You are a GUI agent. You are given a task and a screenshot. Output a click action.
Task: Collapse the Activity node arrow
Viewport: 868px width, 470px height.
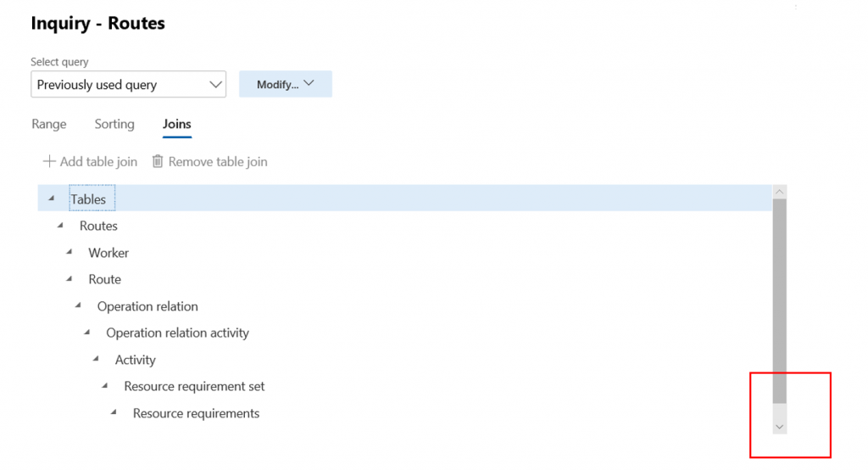tap(96, 359)
